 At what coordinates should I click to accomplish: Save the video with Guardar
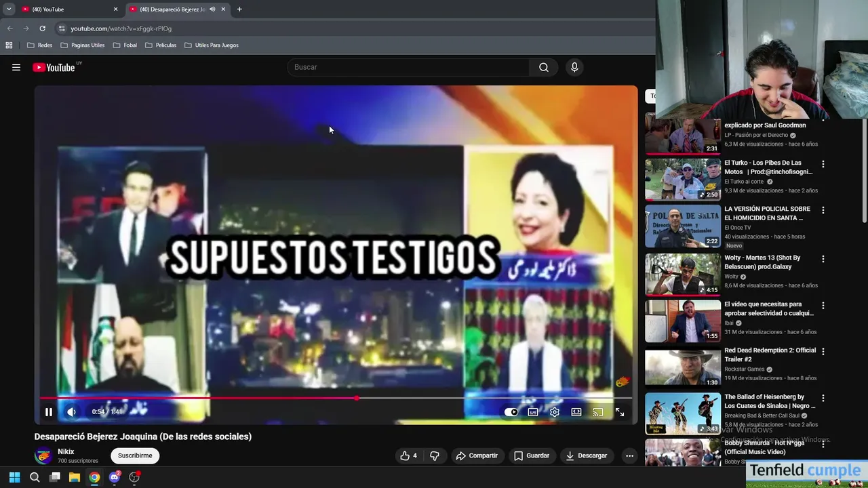[532, 455]
